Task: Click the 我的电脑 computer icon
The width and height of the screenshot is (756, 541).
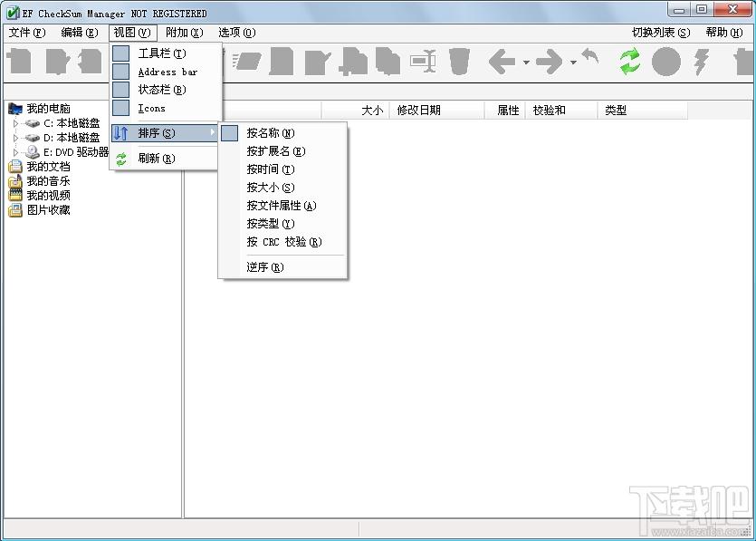Action: 15,108
